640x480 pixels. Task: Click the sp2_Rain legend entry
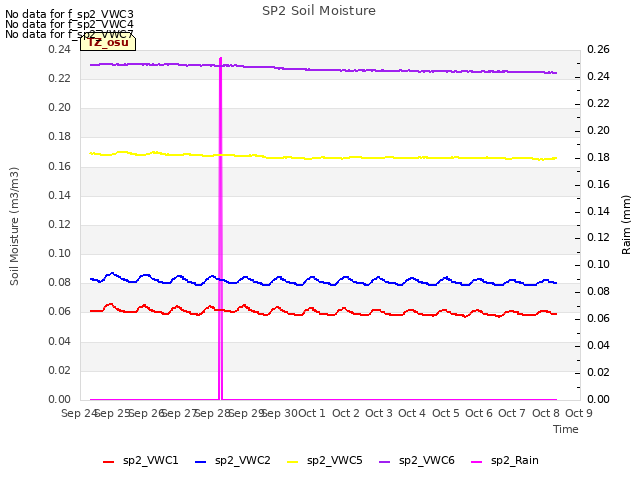pyautogui.click(x=505, y=461)
